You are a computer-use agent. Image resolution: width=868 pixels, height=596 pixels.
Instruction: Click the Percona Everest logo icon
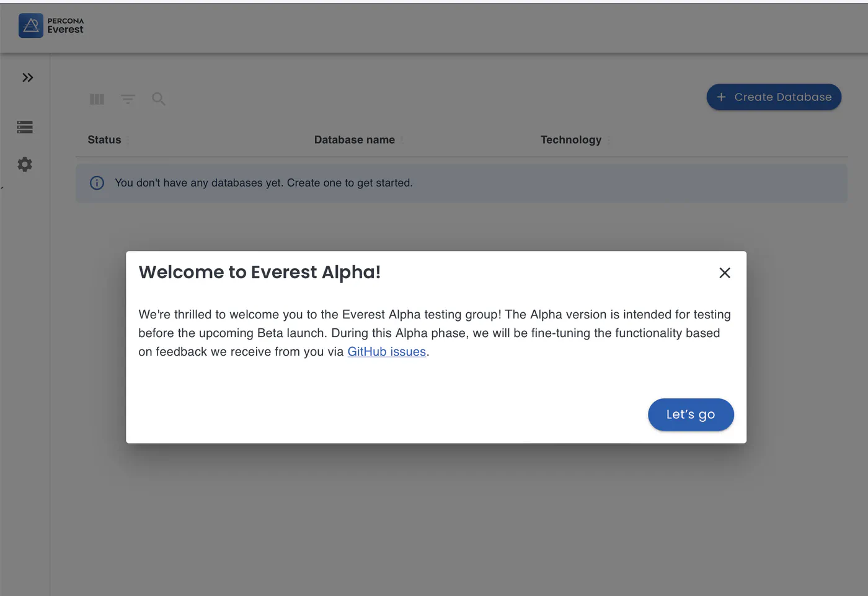[x=31, y=25]
